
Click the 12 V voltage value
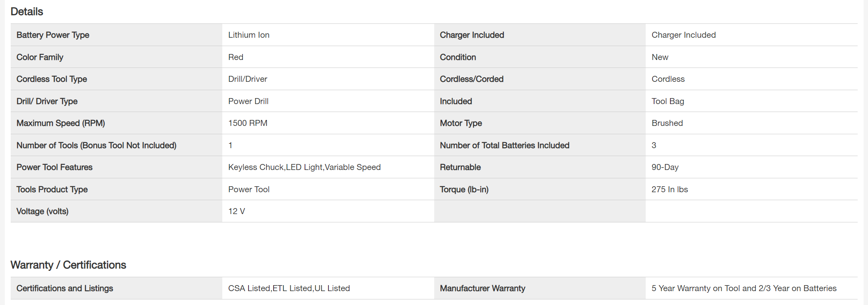click(x=237, y=211)
